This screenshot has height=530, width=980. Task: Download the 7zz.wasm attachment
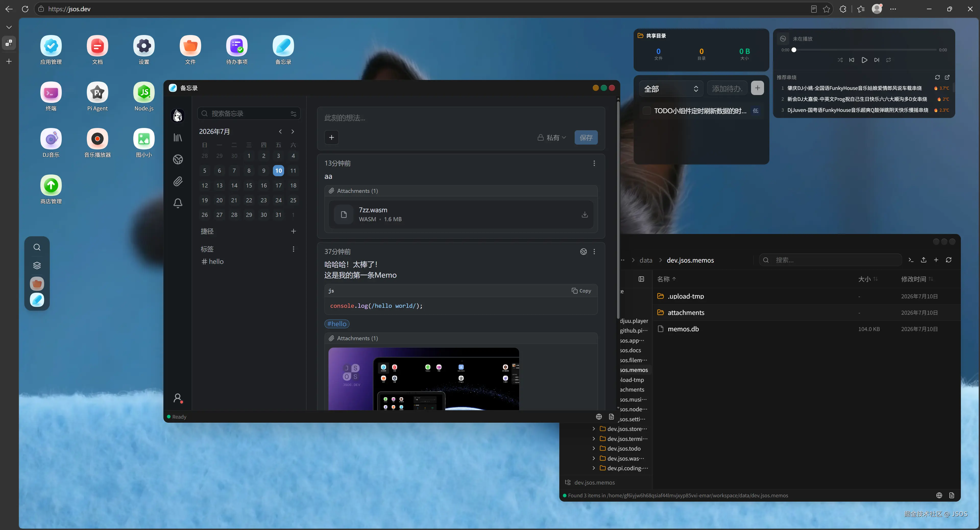585,215
